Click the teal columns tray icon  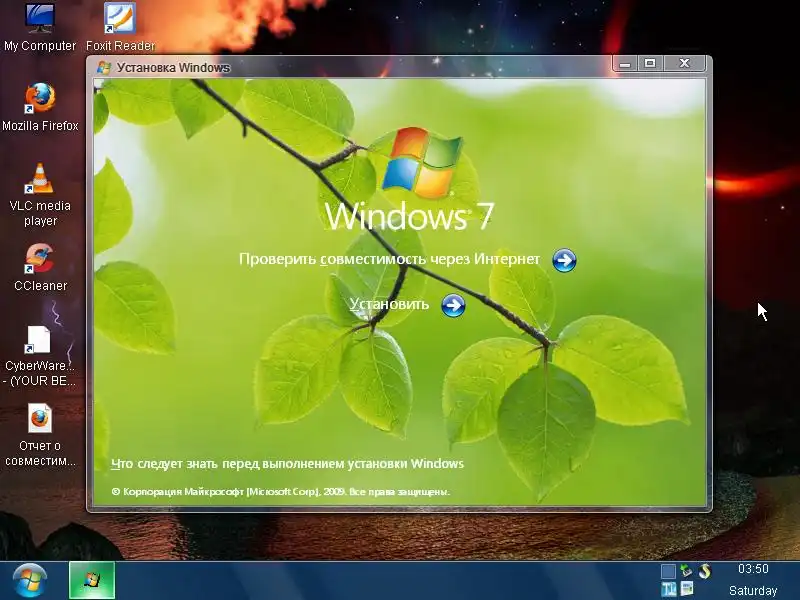point(668,589)
